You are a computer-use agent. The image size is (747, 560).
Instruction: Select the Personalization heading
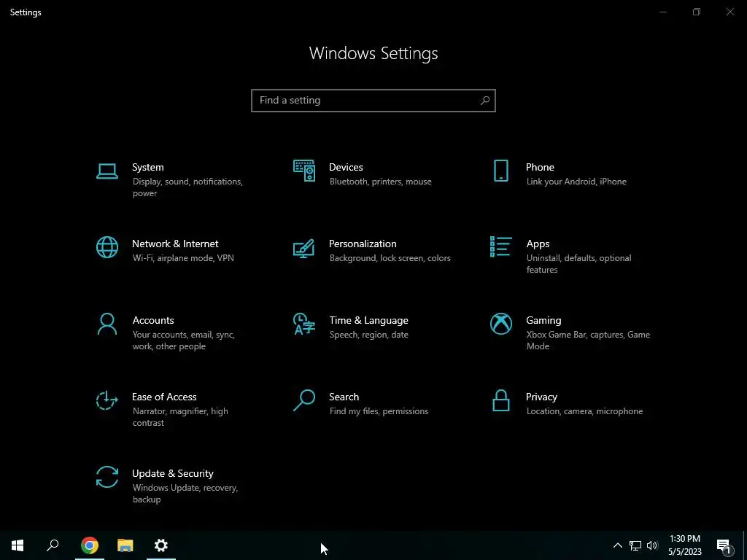tap(363, 244)
